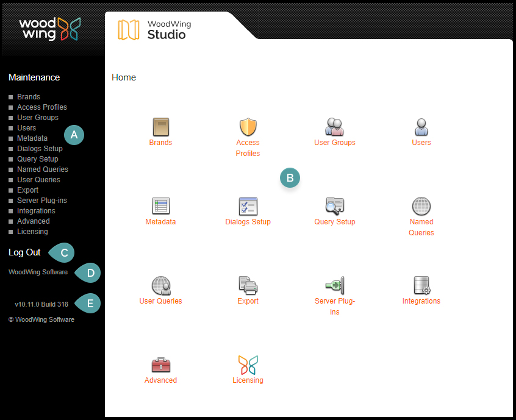Click the Brands text link on Home
Image resolution: width=516 pixels, height=420 pixels.
160,143
